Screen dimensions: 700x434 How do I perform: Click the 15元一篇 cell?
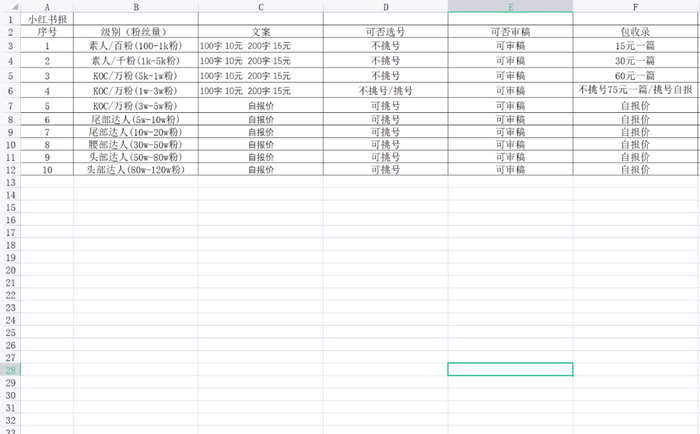[x=635, y=46]
